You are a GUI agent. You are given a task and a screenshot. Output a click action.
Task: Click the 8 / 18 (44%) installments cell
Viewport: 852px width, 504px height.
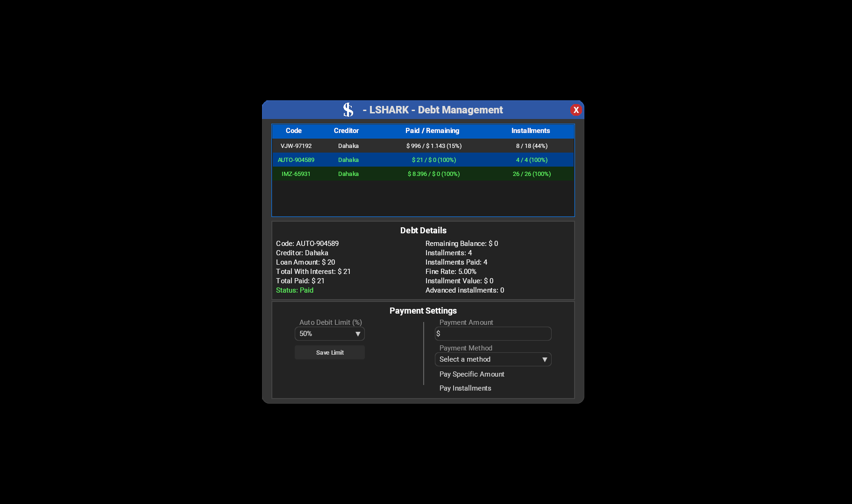click(x=532, y=146)
